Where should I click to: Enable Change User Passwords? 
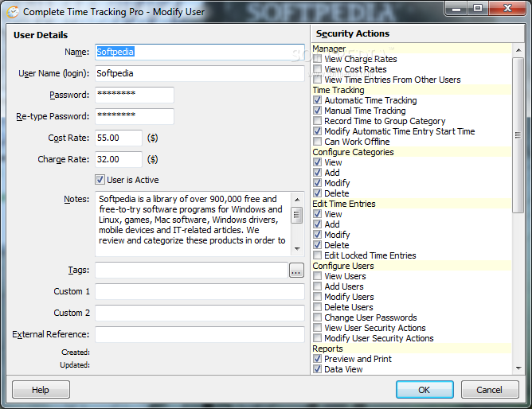(x=317, y=317)
